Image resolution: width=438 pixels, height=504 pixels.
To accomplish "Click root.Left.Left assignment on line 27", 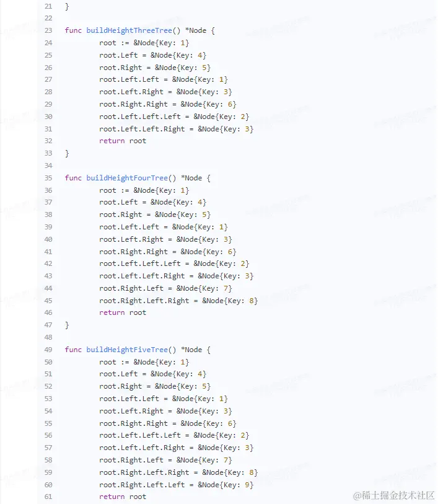I will coord(164,79).
